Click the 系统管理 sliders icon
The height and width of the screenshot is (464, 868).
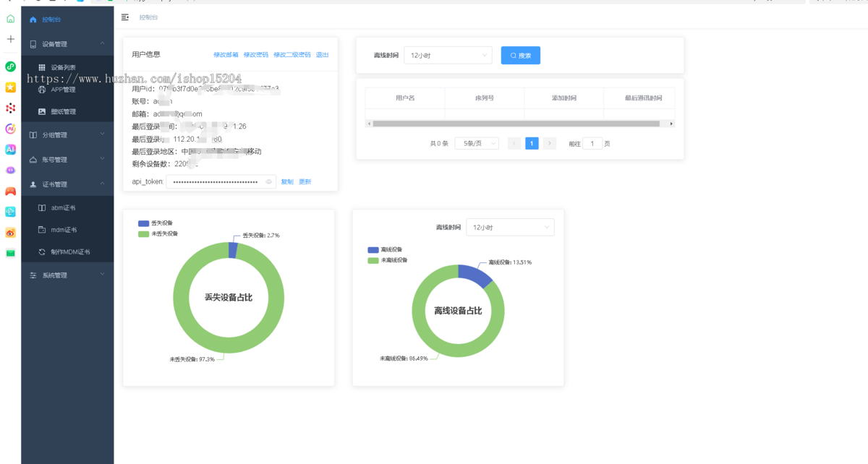pyautogui.click(x=33, y=275)
